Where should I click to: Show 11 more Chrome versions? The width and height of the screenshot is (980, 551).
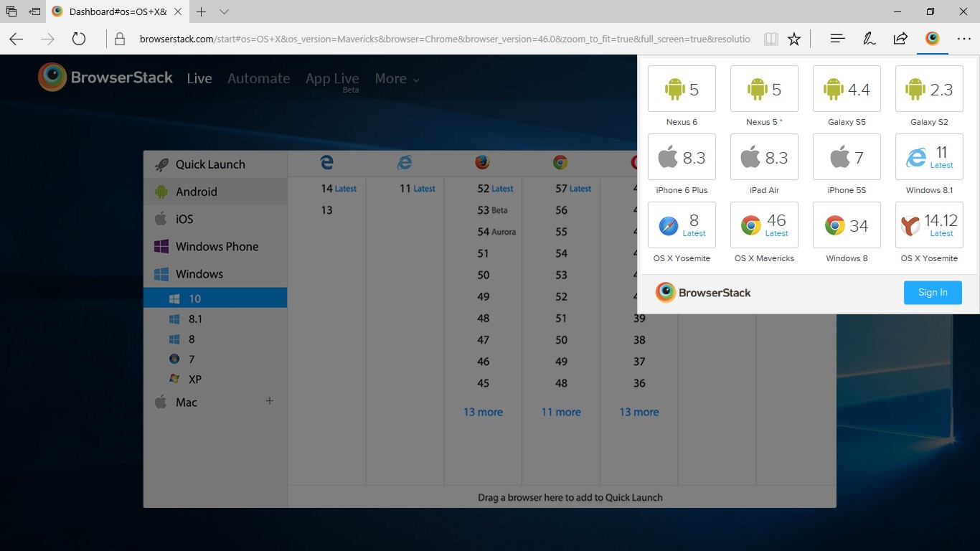(x=561, y=412)
